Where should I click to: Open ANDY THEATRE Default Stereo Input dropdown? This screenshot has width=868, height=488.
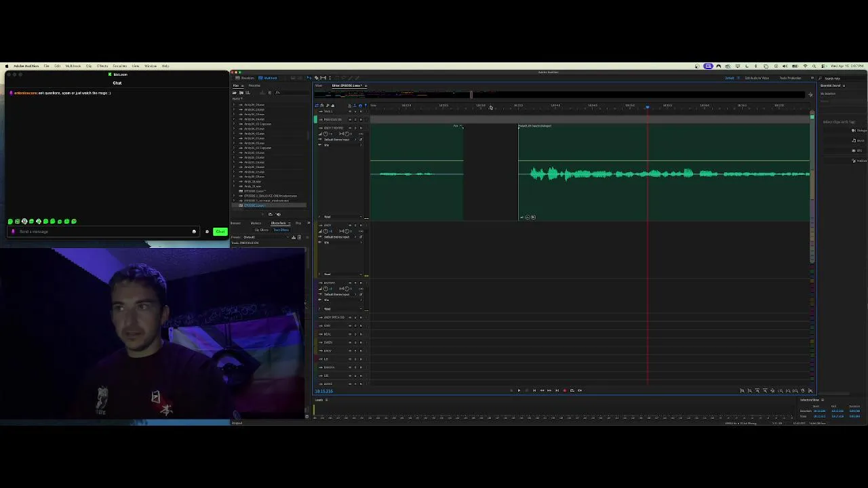340,140
